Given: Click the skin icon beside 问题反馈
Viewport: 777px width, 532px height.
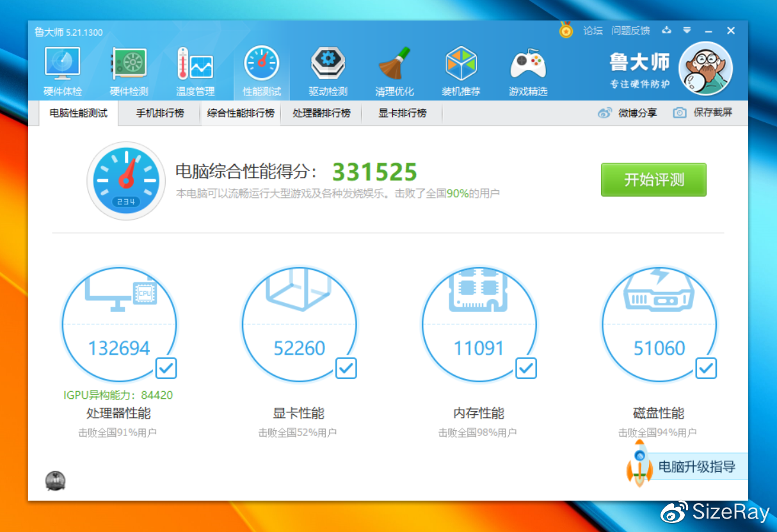Looking at the screenshot, I should pos(667,30).
